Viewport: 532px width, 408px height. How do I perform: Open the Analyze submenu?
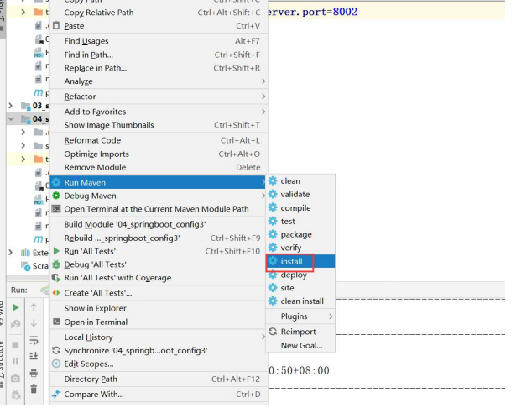point(158,81)
